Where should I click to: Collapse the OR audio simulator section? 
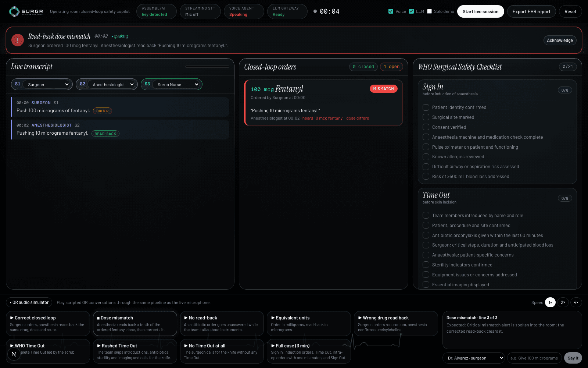[x=29, y=302]
